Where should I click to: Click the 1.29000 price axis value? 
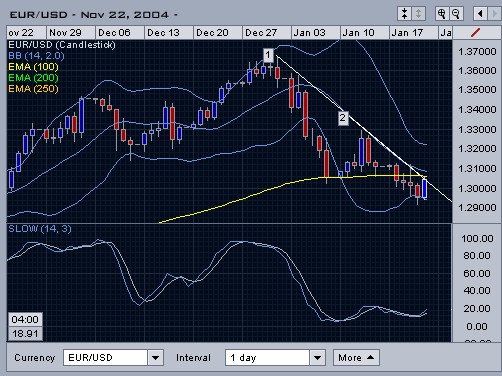pos(477,208)
